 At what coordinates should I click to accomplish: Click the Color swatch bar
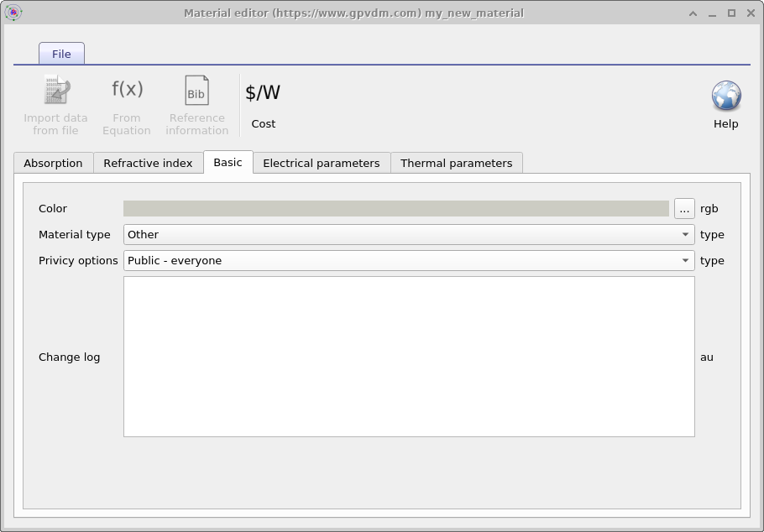pyautogui.click(x=396, y=208)
